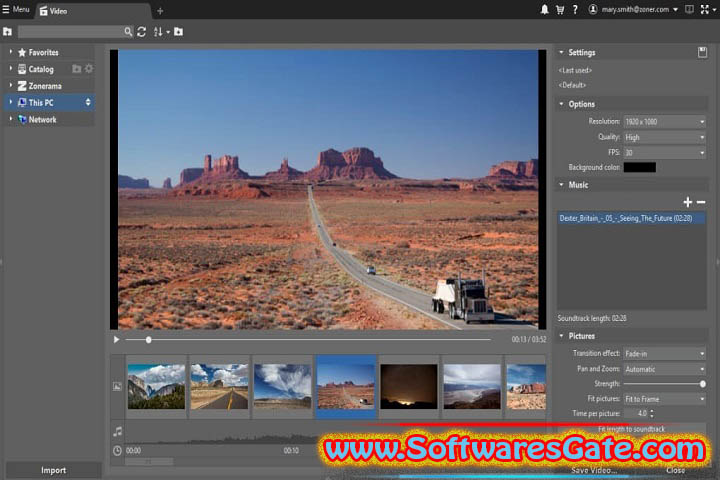Play the video preview

116,339
